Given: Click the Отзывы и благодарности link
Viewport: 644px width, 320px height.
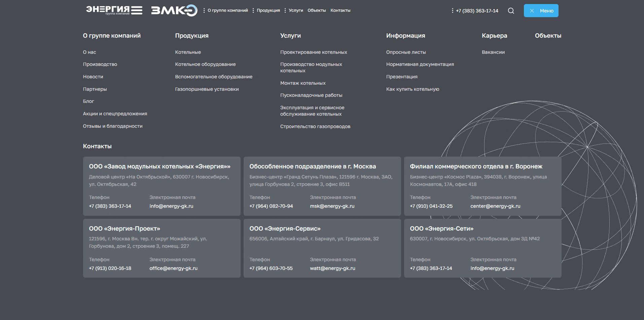Looking at the screenshot, I should coord(113,126).
